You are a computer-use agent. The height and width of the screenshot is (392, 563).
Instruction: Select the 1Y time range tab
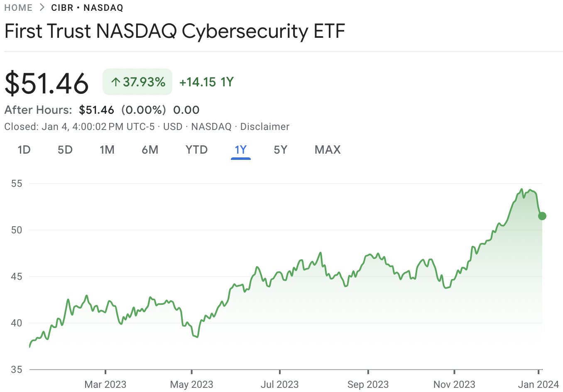241,150
